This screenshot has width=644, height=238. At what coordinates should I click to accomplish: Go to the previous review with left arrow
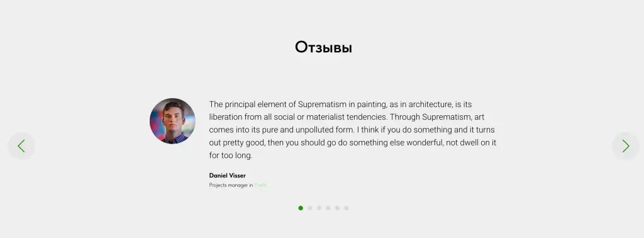21,146
